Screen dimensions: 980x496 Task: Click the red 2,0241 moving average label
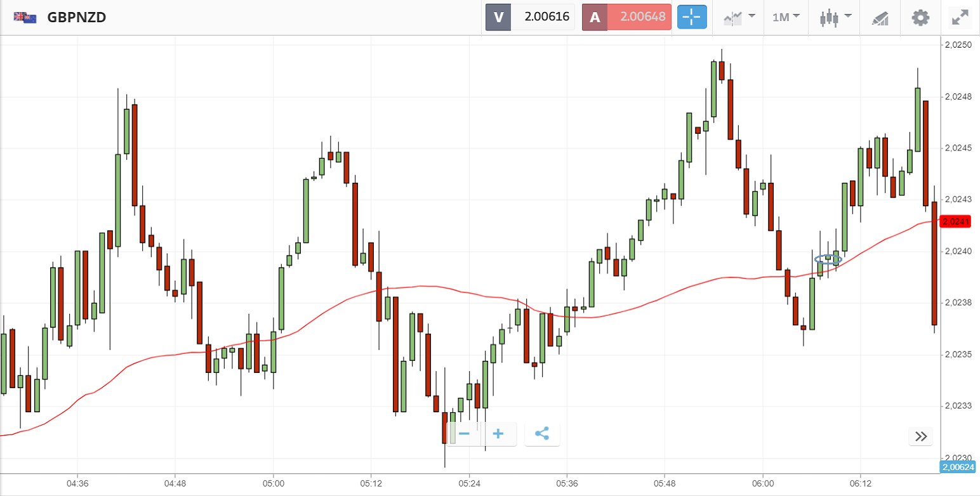[x=956, y=221]
